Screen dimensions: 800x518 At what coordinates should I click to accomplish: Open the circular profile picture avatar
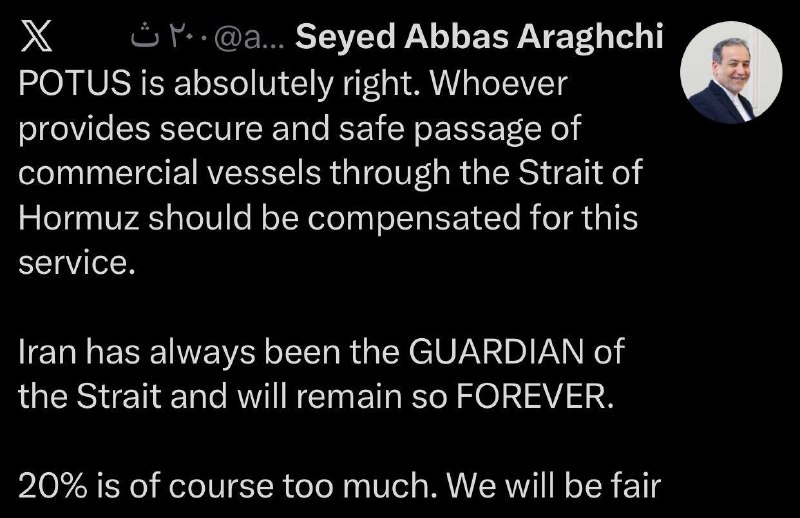pyautogui.click(x=731, y=72)
